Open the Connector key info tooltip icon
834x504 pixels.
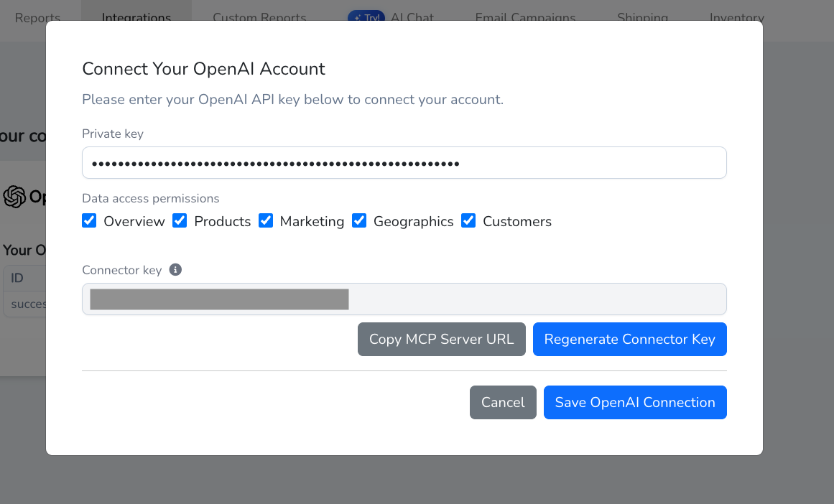(176, 270)
